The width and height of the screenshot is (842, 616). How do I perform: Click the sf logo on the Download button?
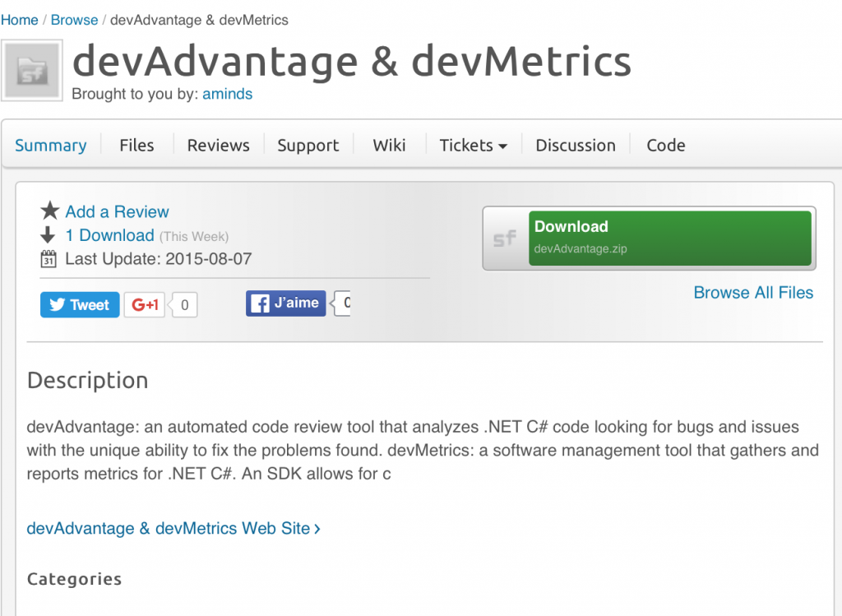click(506, 239)
